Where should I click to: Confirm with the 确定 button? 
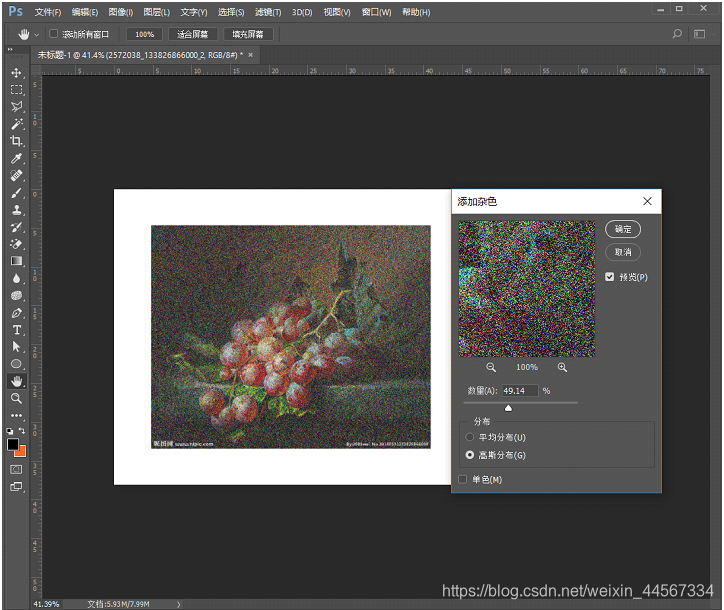click(623, 229)
